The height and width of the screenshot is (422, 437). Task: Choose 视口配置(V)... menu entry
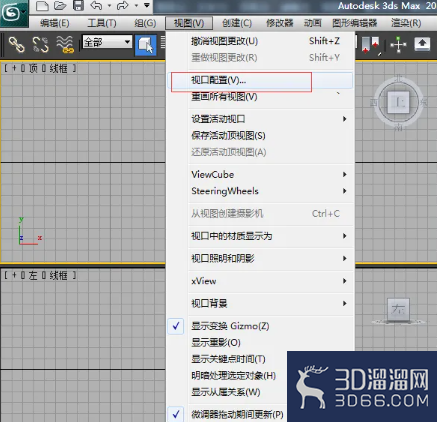click(x=261, y=80)
